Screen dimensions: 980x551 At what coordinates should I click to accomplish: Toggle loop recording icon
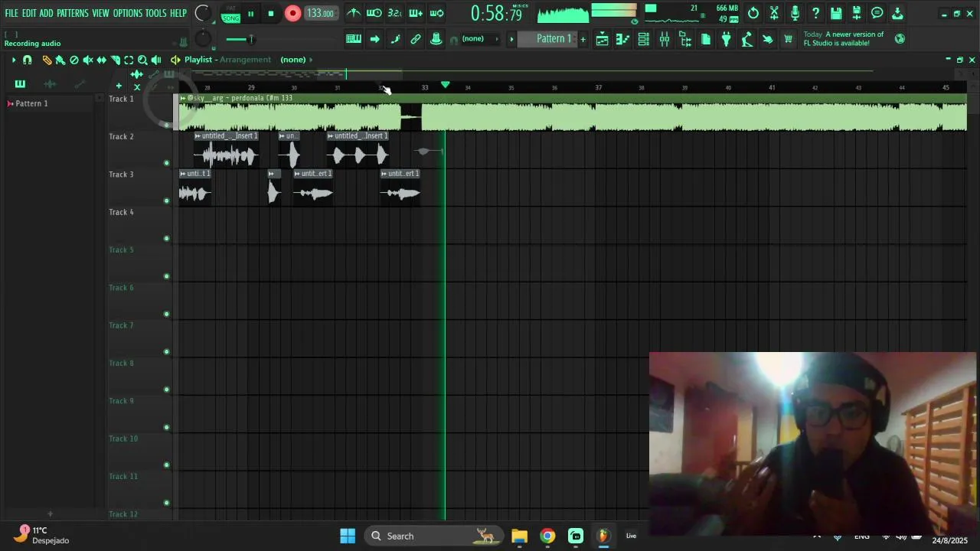click(436, 13)
